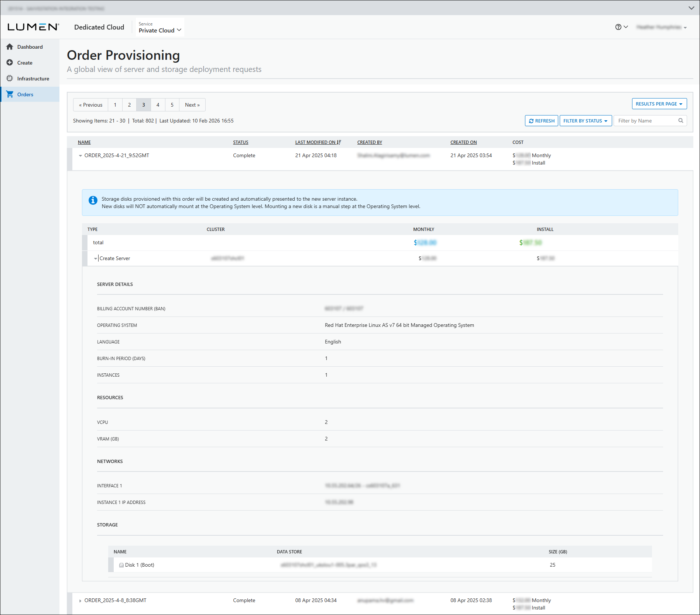The width and height of the screenshot is (700, 615).
Task: Collapse order ORDER_2025-4-21_9:52GMT row
Action: click(80, 156)
